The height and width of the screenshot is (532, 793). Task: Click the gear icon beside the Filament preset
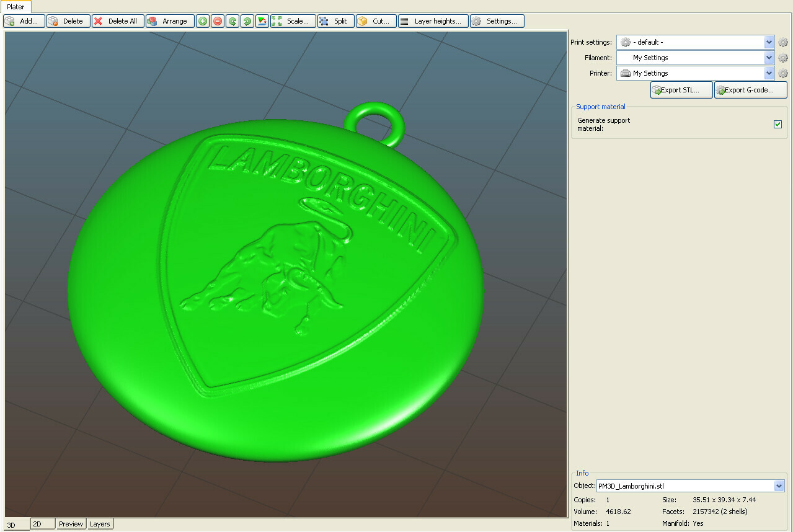pos(783,58)
